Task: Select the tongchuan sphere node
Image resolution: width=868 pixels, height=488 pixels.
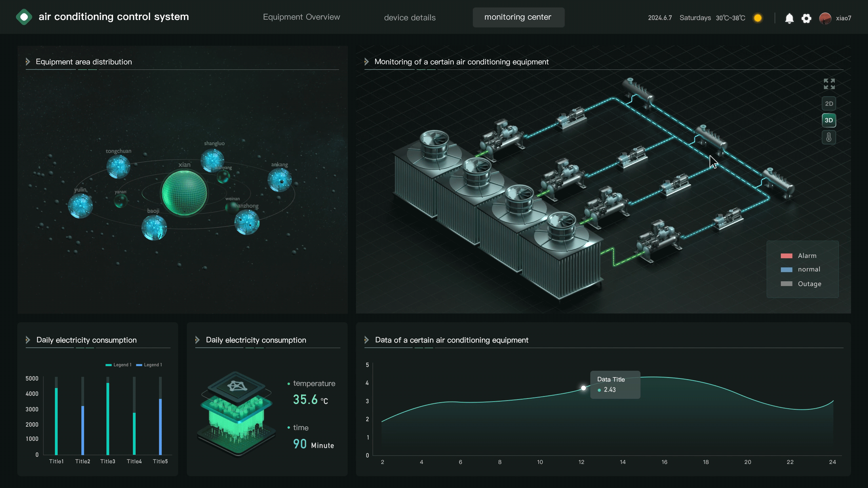Action: pos(118,166)
